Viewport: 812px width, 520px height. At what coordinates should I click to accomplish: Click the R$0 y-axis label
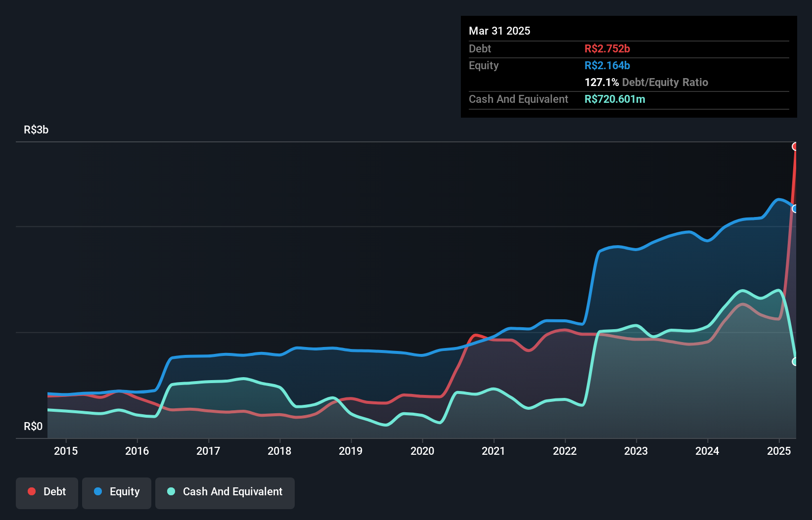tap(33, 426)
